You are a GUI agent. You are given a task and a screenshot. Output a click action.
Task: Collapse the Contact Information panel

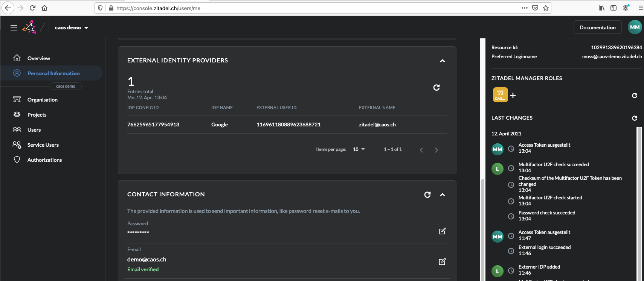click(x=443, y=194)
